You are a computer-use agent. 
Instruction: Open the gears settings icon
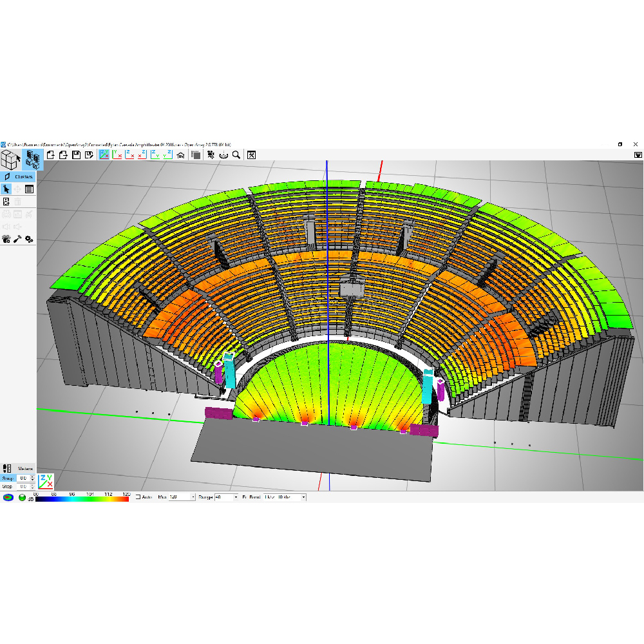click(x=29, y=239)
